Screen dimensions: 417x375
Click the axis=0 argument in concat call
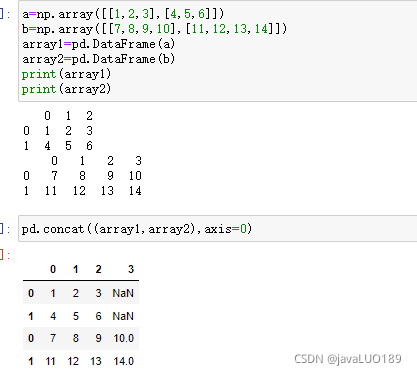click(x=226, y=229)
